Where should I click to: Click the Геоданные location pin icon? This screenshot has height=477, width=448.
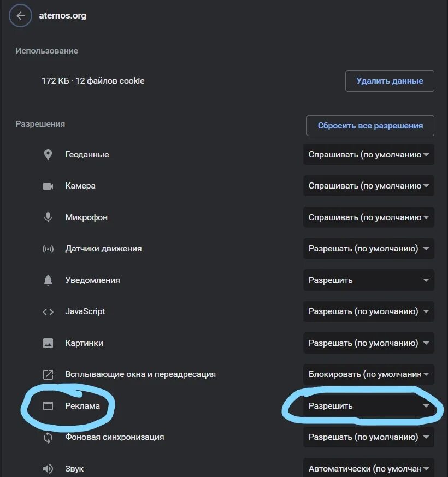(x=48, y=155)
